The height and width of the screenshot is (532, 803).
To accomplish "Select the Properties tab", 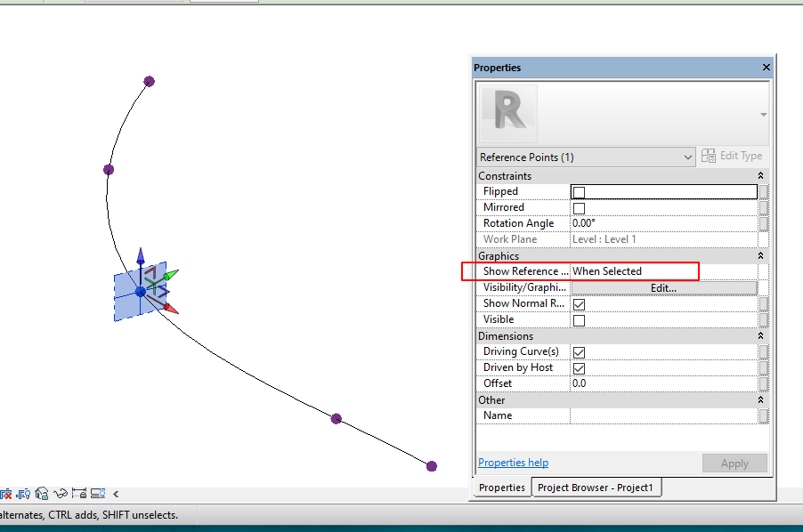I will tap(501, 488).
